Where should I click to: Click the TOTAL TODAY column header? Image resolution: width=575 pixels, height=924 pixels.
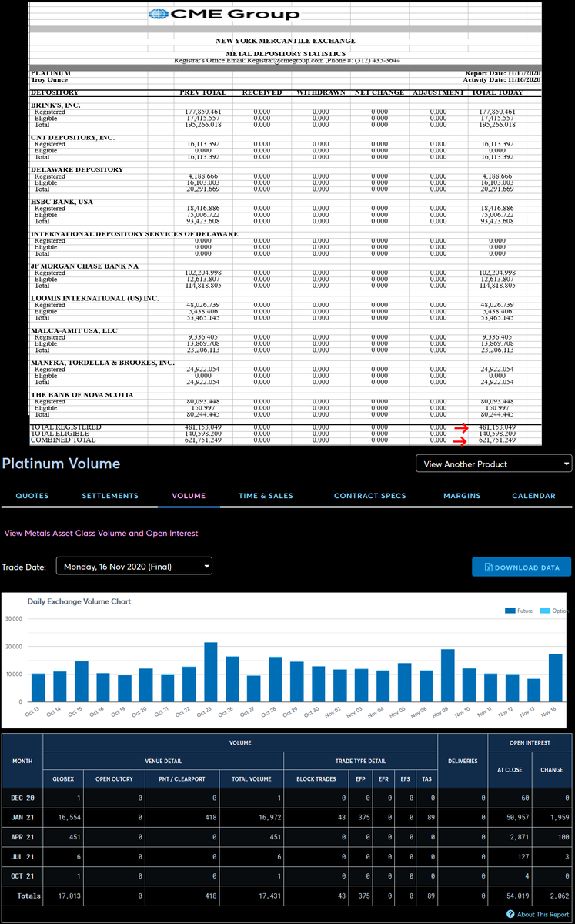click(x=496, y=92)
